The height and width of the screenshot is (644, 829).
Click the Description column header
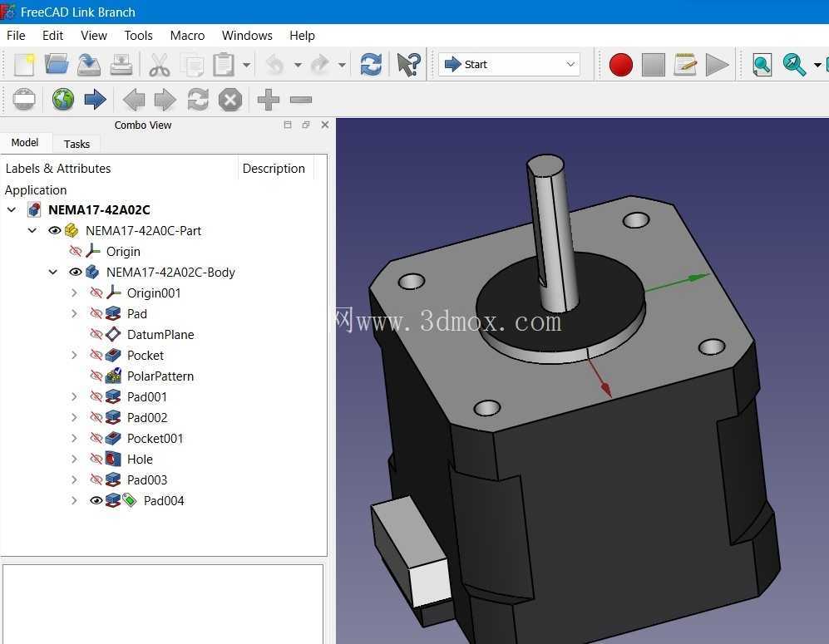(x=274, y=169)
